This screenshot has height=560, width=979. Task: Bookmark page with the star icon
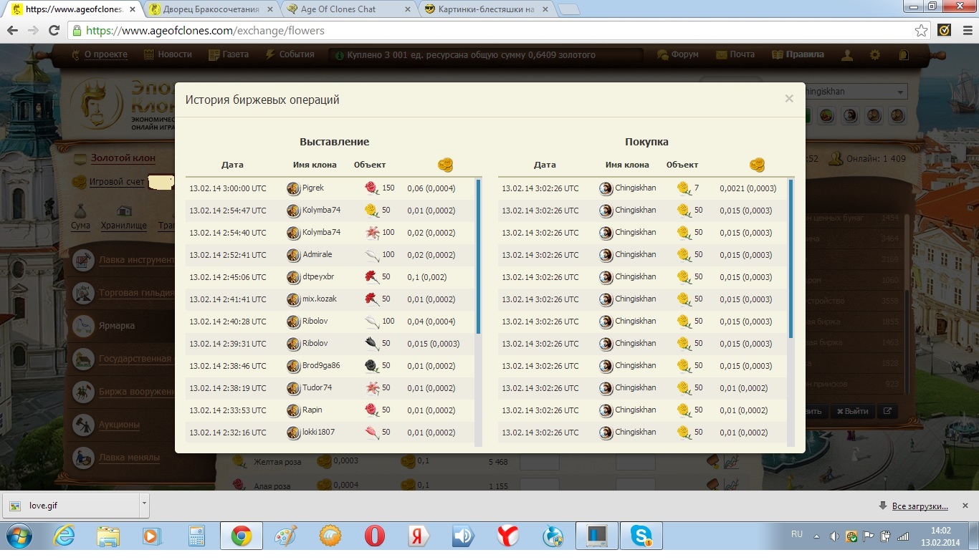coord(921,31)
